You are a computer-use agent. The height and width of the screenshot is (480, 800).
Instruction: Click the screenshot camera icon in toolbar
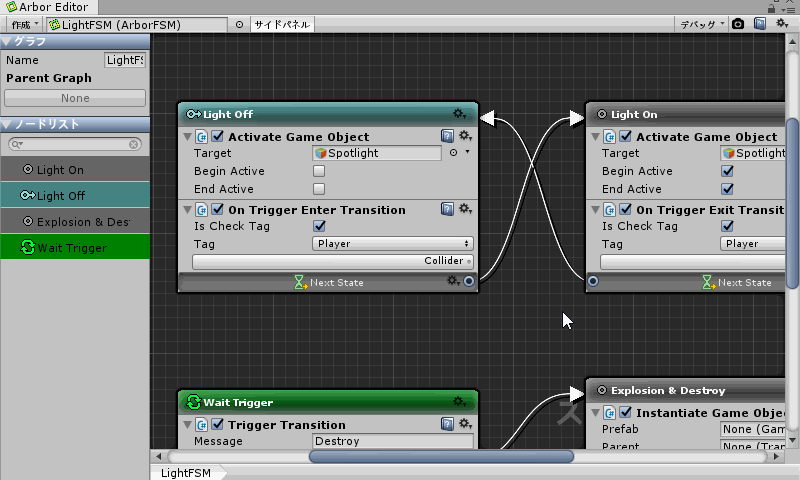(738, 24)
